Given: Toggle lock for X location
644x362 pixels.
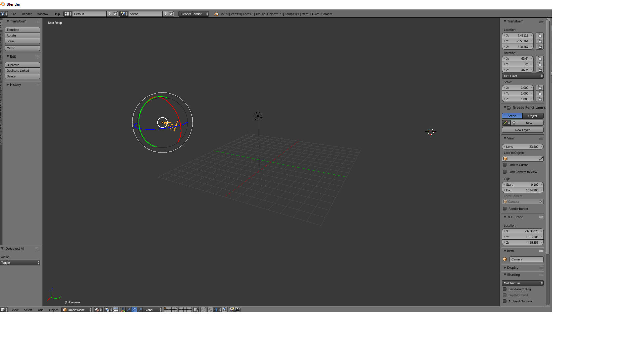Looking at the screenshot, I should tap(540, 36).
